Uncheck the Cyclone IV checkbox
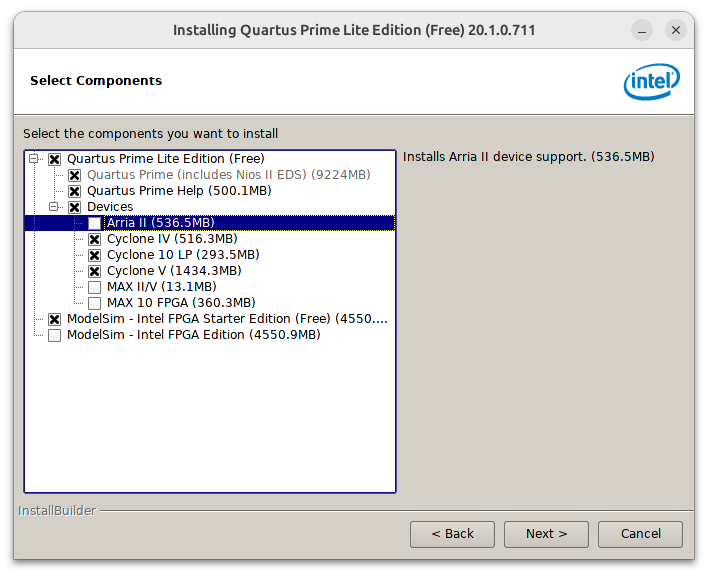 coord(94,239)
